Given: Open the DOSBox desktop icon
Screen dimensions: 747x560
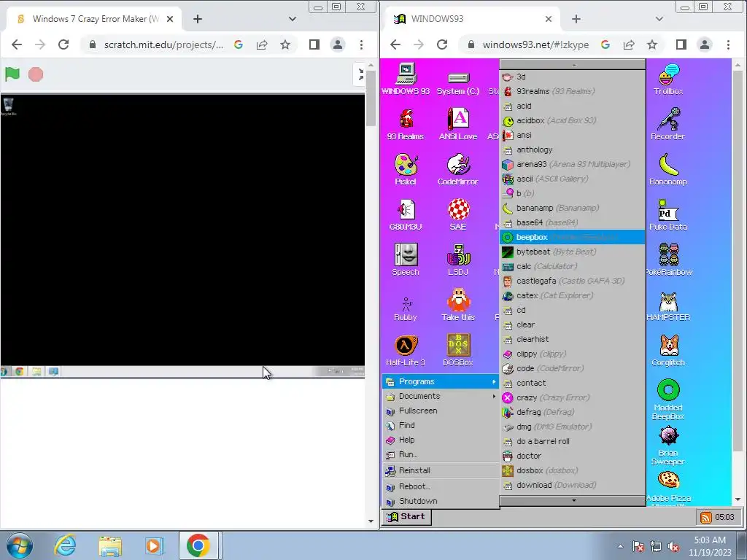Looking at the screenshot, I should (x=458, y=351).
